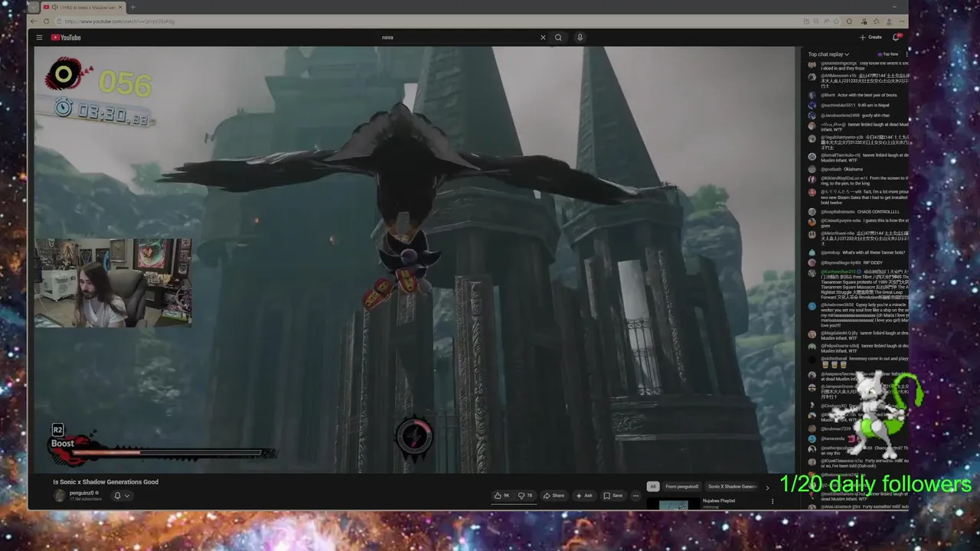Open the more actions ellipsis under the video
The width and height of the screenshot is (980, 551).
click(x=635, y=496)
